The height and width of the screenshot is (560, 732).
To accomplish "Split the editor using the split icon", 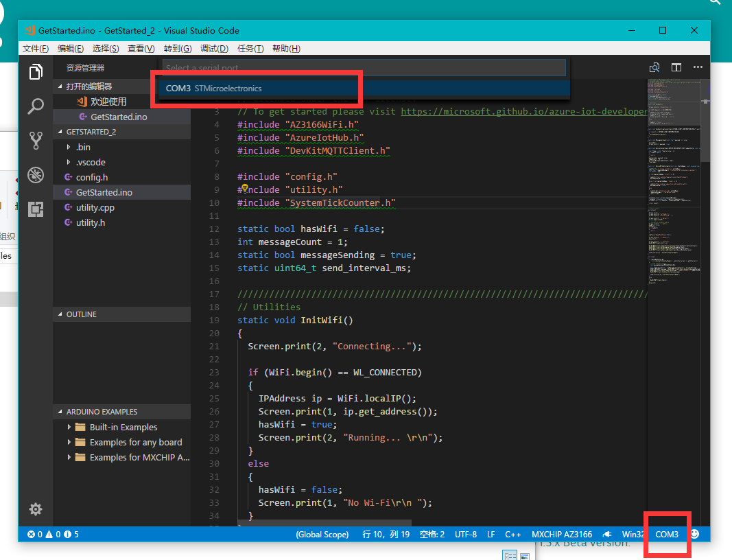I will point(676,67).
